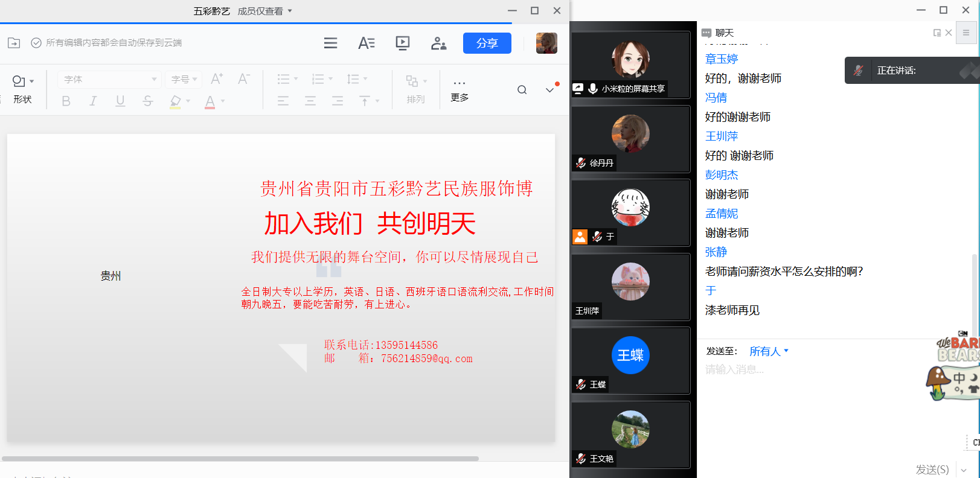The height and width of the screenshot is (478, 980).
Task: Open the collaborators management icon
Action: point(438,43)
